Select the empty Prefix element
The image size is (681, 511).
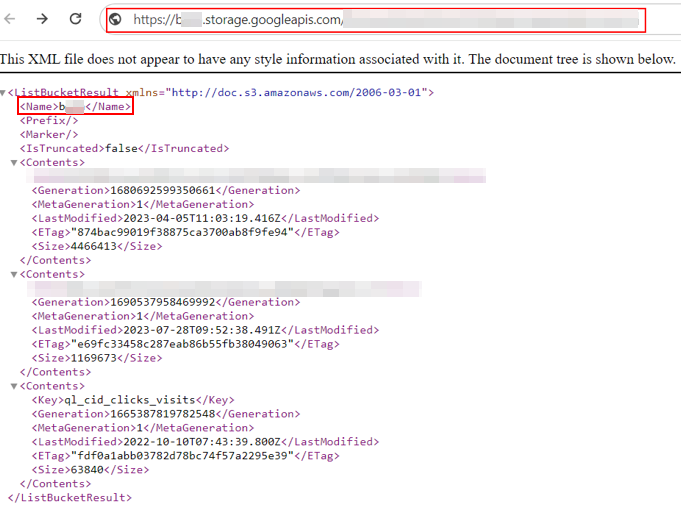pos(49,121)
